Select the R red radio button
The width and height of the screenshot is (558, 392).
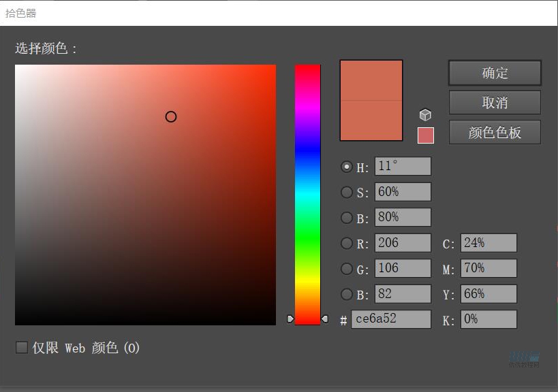point(347,243)
